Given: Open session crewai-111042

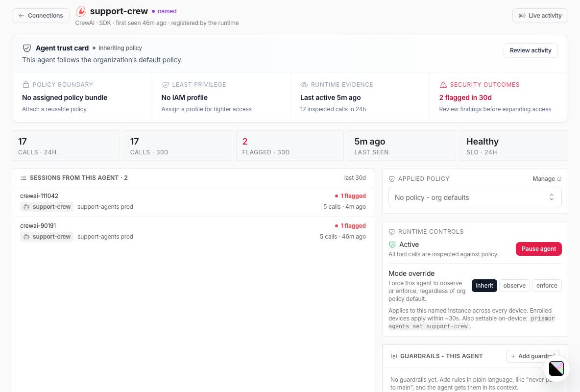Looking at the screenshot, I should 193,202.
